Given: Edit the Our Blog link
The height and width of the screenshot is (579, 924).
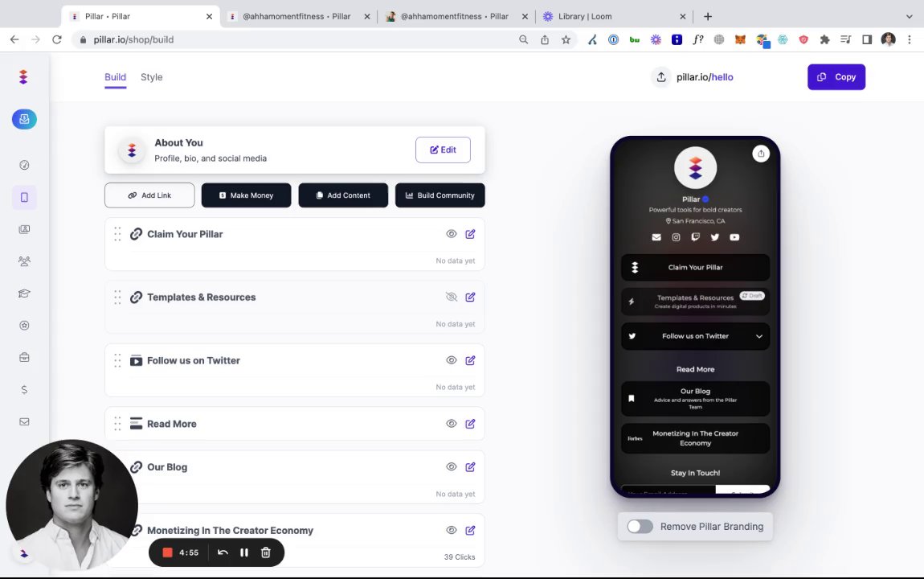Looking at the screenshot, I should [x=470, y=467].
